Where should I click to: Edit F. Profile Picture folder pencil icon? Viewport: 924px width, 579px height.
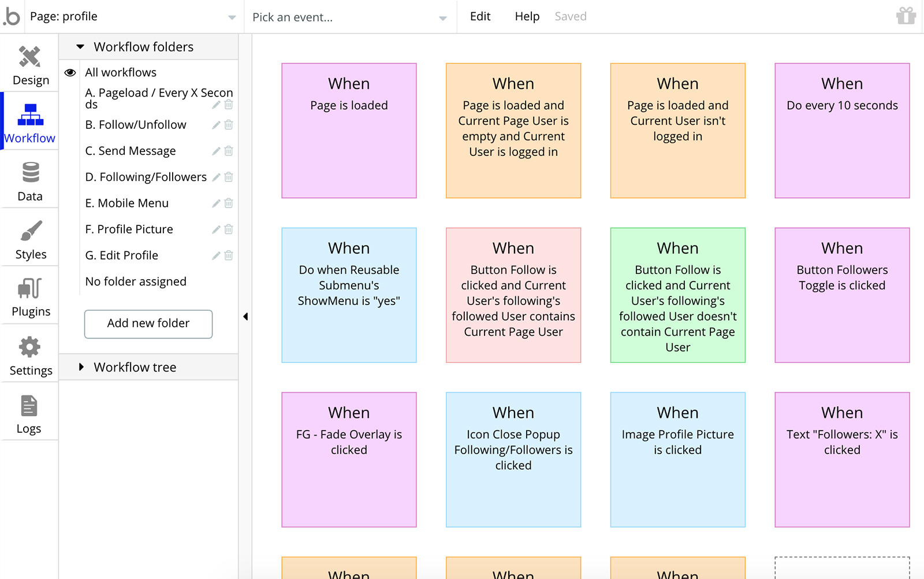pos(216,229)
